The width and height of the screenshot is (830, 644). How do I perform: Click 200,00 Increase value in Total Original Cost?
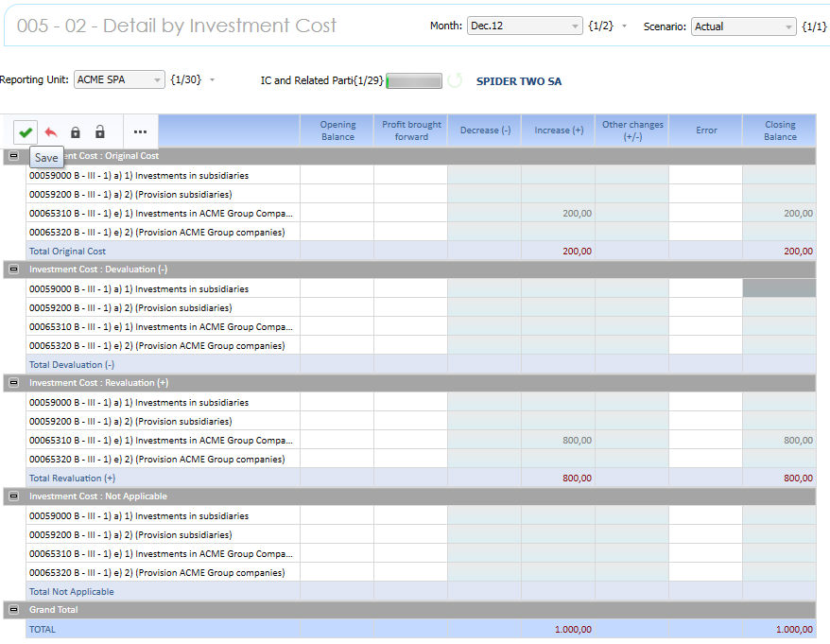[577, 251]
